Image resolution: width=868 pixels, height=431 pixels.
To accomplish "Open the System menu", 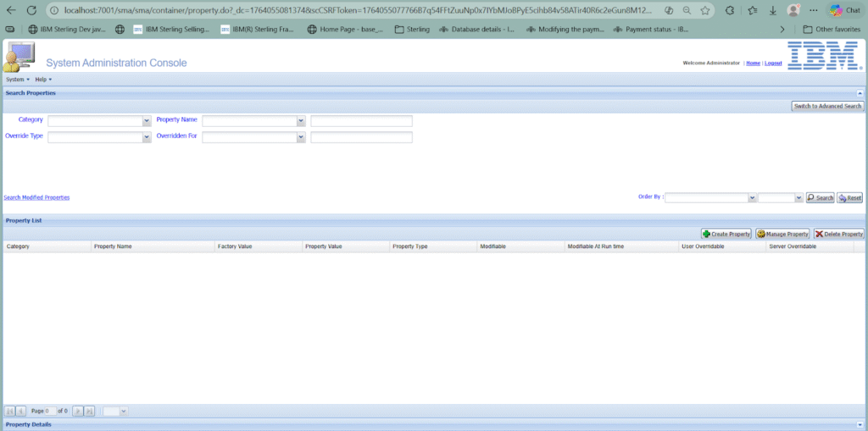I will coord(17,80).
